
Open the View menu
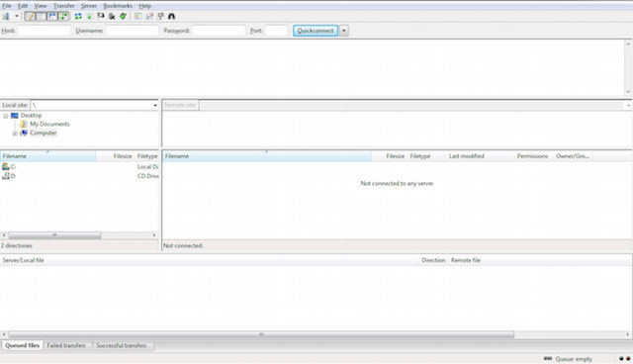[x=40, y=6]
